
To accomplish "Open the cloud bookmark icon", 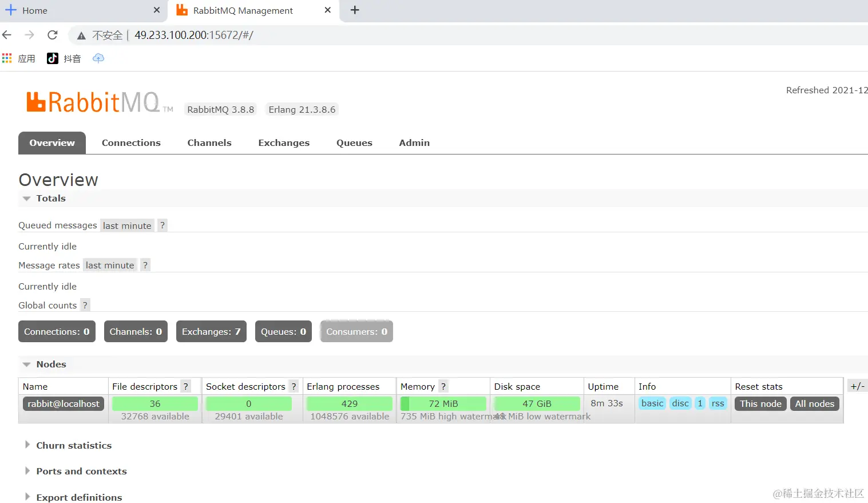I will pyautogui.click(x=98, y=58).
